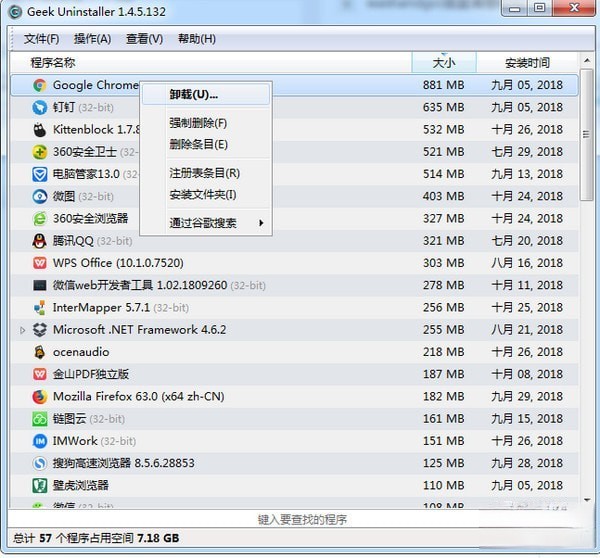
Task: Click the Geek Uninstaller title bar icon
Action: pyautogui.click(x=15, y=12)
